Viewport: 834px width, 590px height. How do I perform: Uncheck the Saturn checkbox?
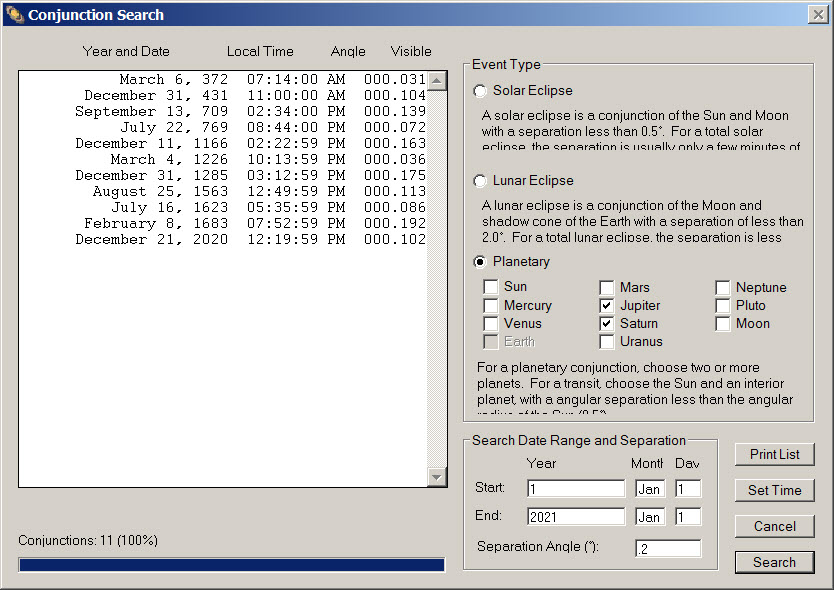point(606,323)
